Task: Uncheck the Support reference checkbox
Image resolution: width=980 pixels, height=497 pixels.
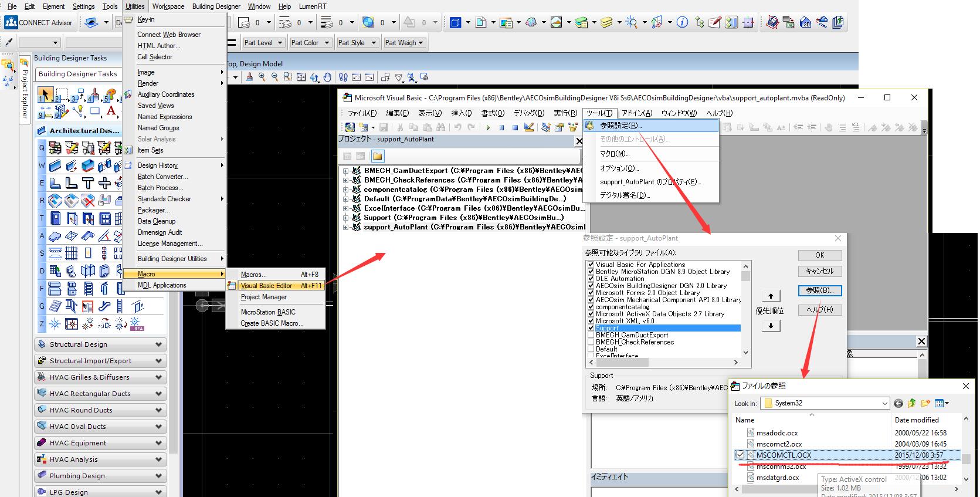Action: point(591,328)
